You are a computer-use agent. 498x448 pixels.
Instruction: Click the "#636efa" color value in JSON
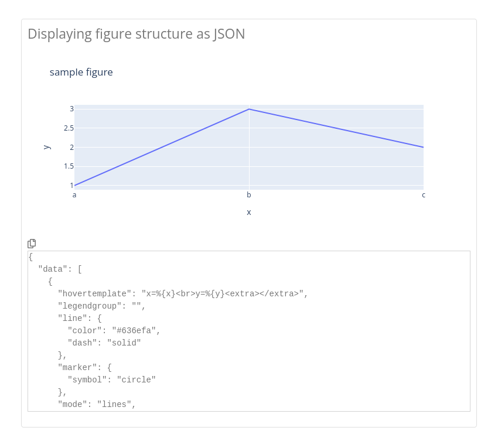pos(134,330)
